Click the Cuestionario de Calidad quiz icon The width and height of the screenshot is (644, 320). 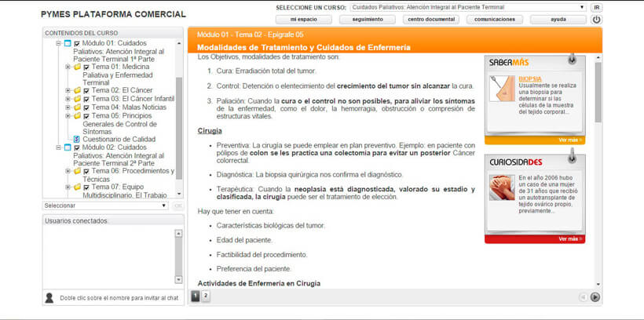(77, 140)
